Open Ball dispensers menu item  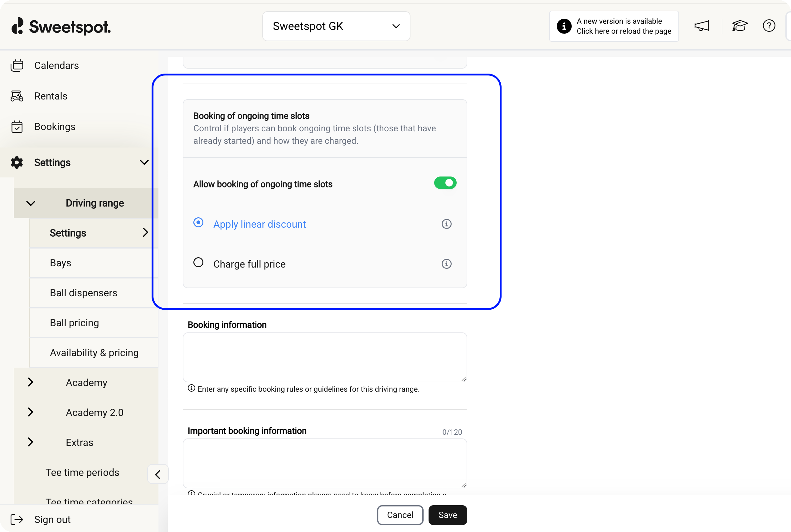[x=84, y=293]
